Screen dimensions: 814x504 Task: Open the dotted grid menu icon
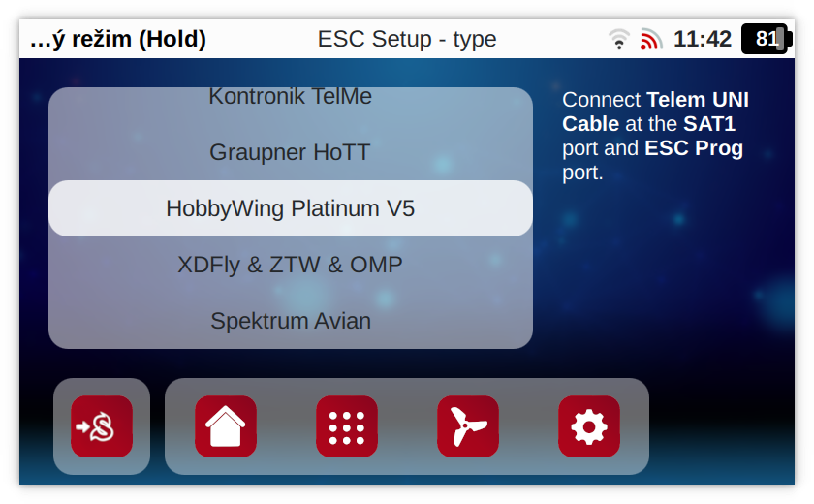[x=347, y=426]
